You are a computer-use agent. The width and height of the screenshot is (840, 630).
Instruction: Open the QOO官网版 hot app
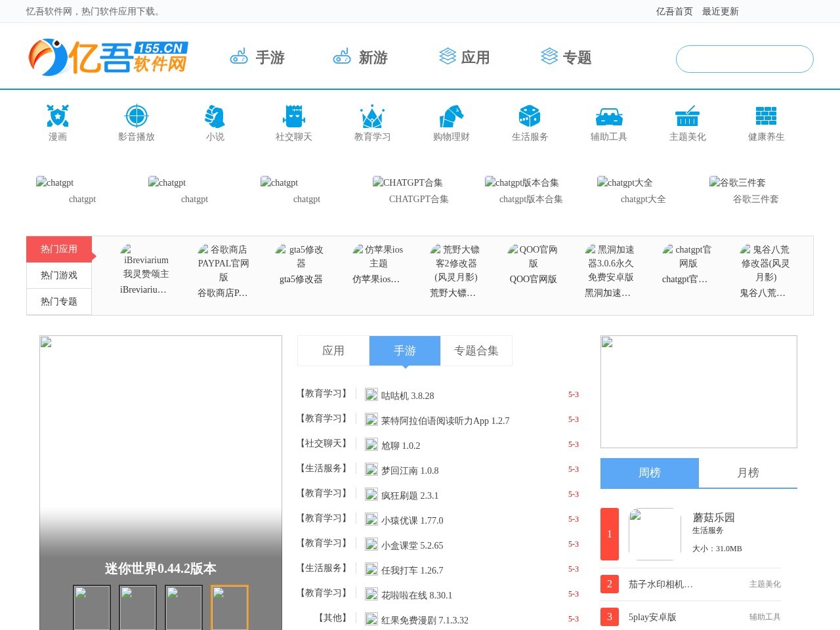(x=533, y=264)
